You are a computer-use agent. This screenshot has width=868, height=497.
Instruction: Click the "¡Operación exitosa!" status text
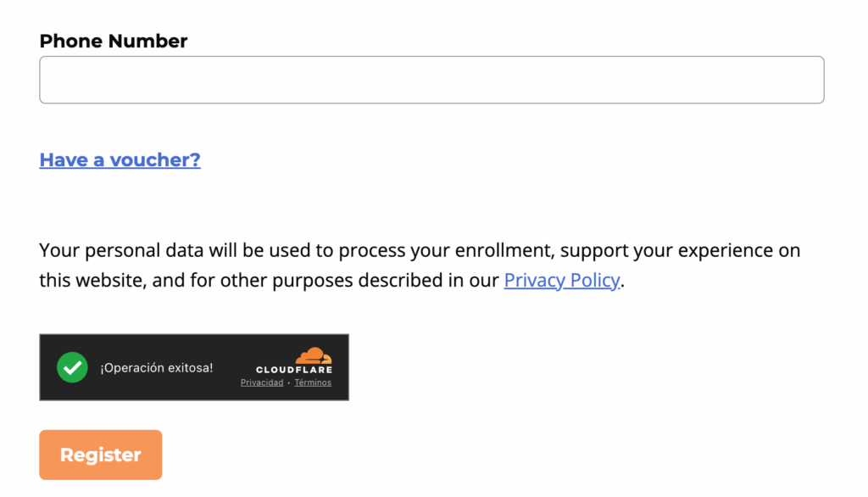[x=157, y=367]
